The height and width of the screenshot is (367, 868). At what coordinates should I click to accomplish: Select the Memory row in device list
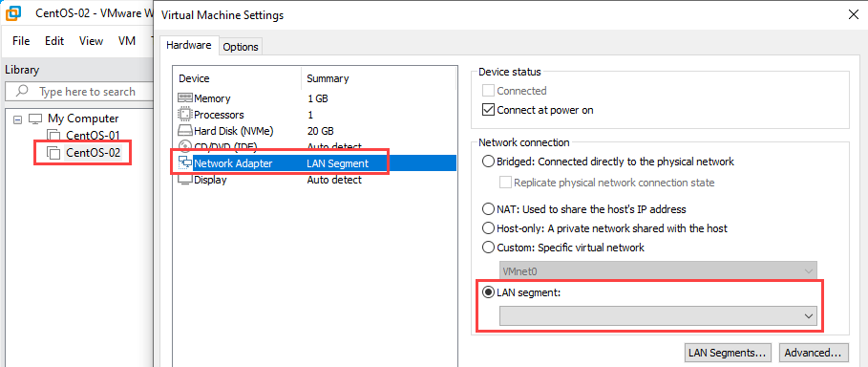click(314, 98)
